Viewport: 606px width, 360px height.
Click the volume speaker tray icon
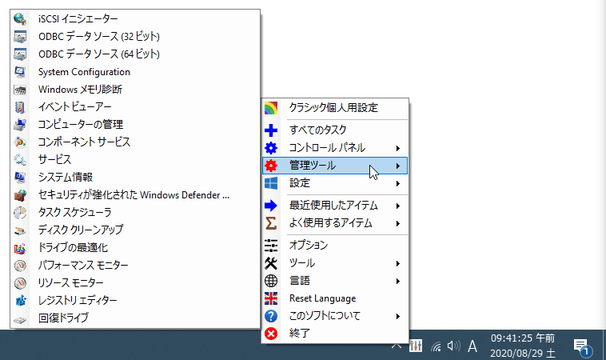click(453, 346)
